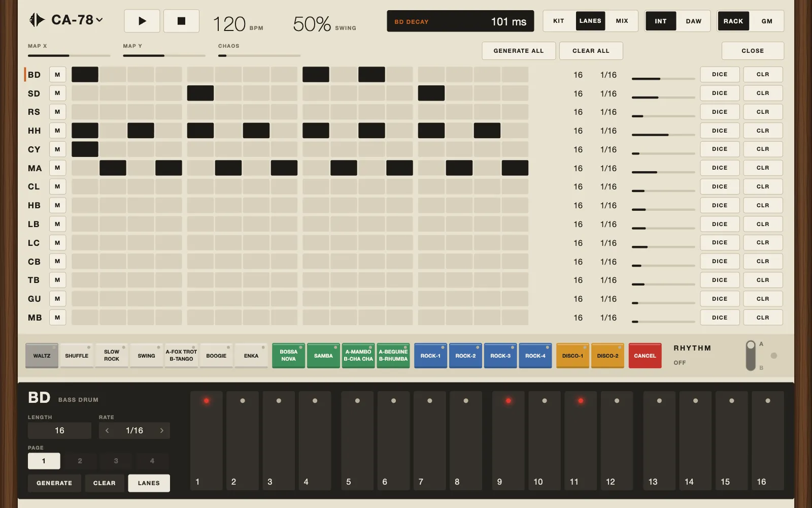
Task: Click the Generate All button
Action: [x=519, y=51]
